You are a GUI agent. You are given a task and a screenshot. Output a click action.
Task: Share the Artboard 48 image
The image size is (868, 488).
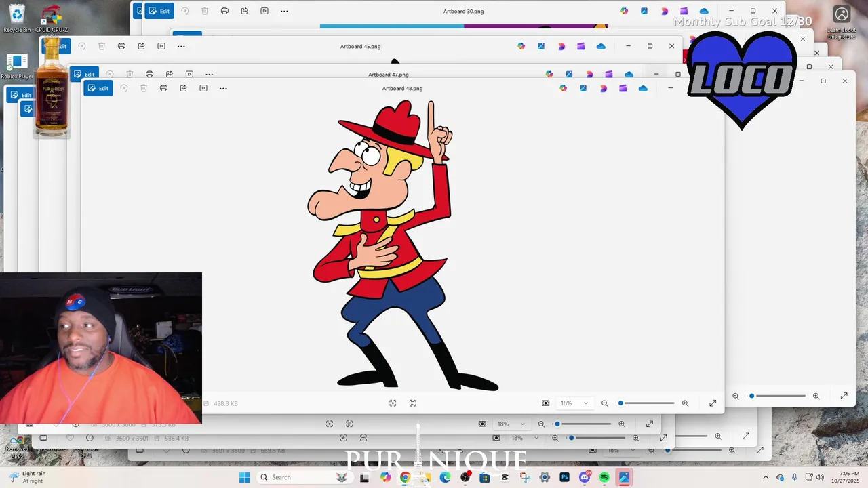184,88
